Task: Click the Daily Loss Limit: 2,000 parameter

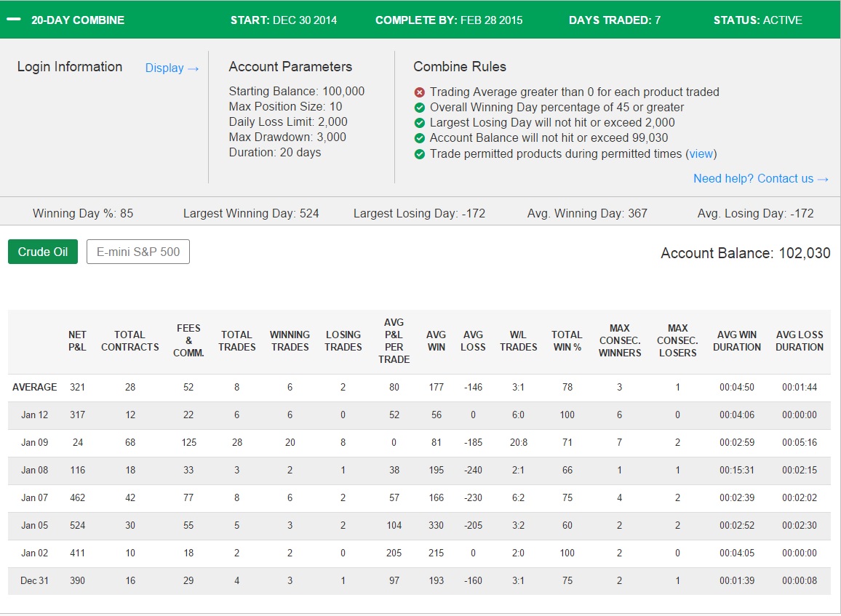Action: [288, 121]
